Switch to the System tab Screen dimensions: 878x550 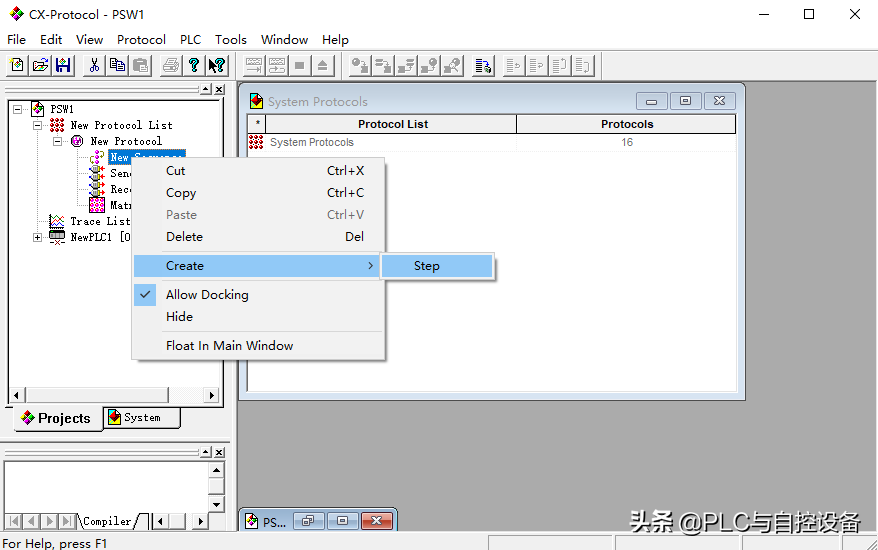point(142,418)
